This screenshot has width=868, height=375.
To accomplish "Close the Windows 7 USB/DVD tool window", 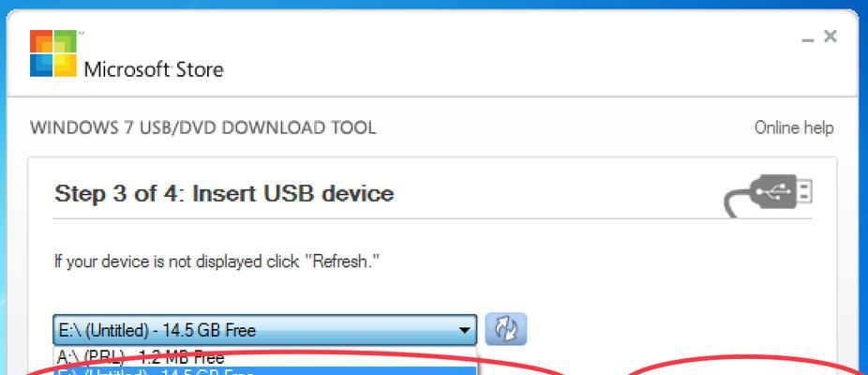I will (x=830, y=37).
